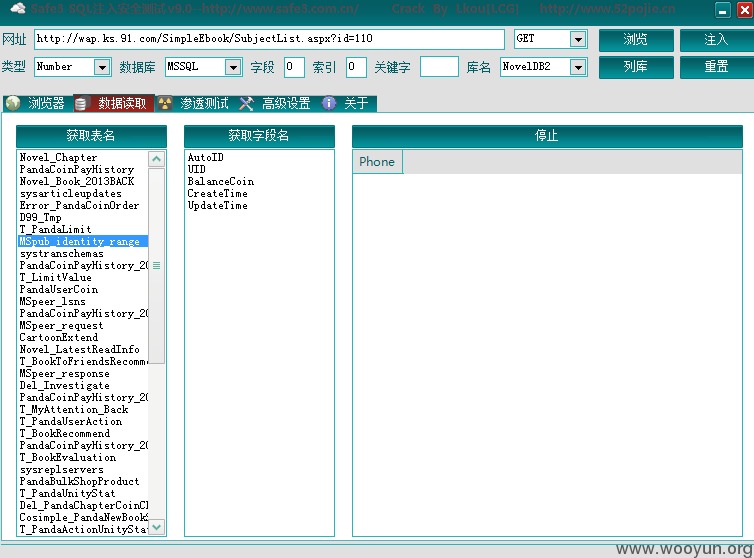The height and width of the screenshot is (558, 754).
Task: Click the 浏览 button
Action: pos(636,39)
